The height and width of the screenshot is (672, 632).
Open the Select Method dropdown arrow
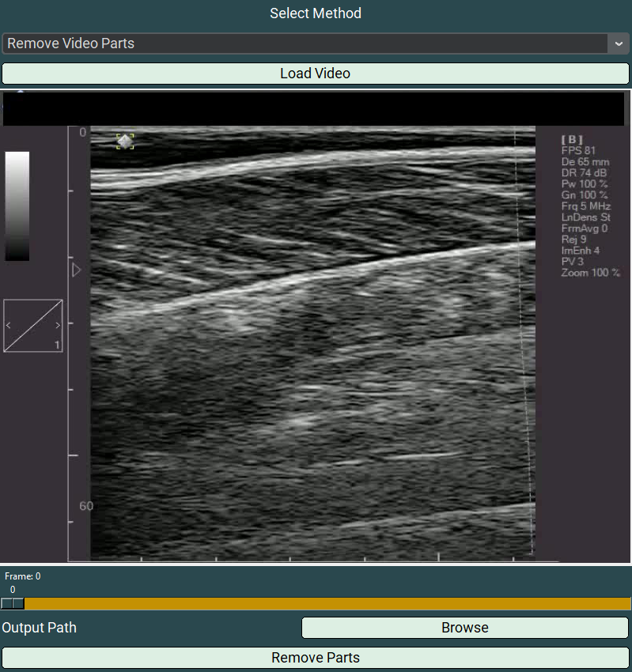pos(619,43)
